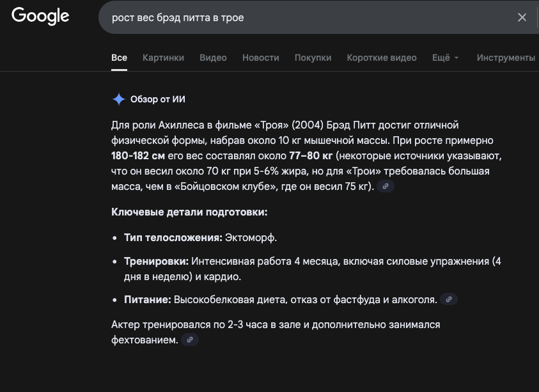
Task: Click the «Обзор от ИИ» label
Action: pyautogui.click(x=157, y=99)
